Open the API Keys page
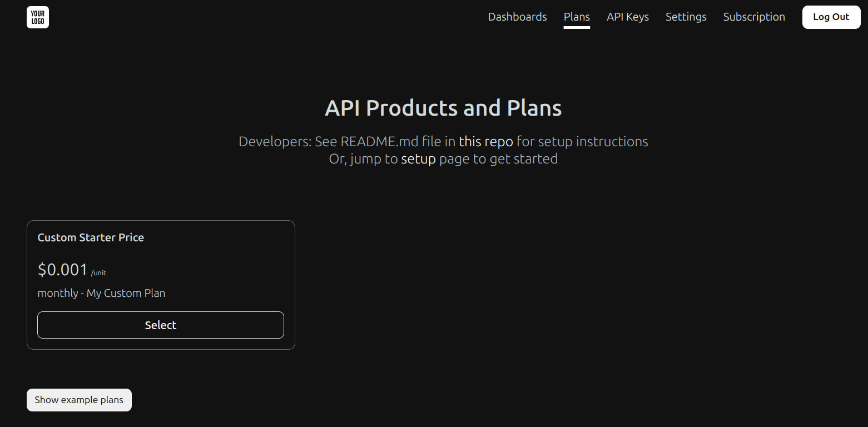The image size is (868, 427). pos(627,17)
